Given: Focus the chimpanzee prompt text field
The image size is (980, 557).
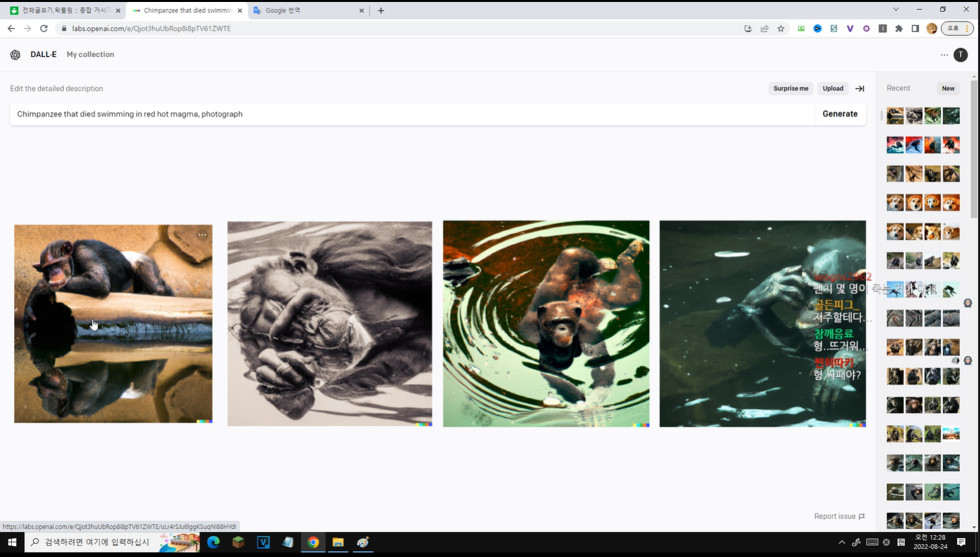Looking at the screenshot, I should (412, 114).
